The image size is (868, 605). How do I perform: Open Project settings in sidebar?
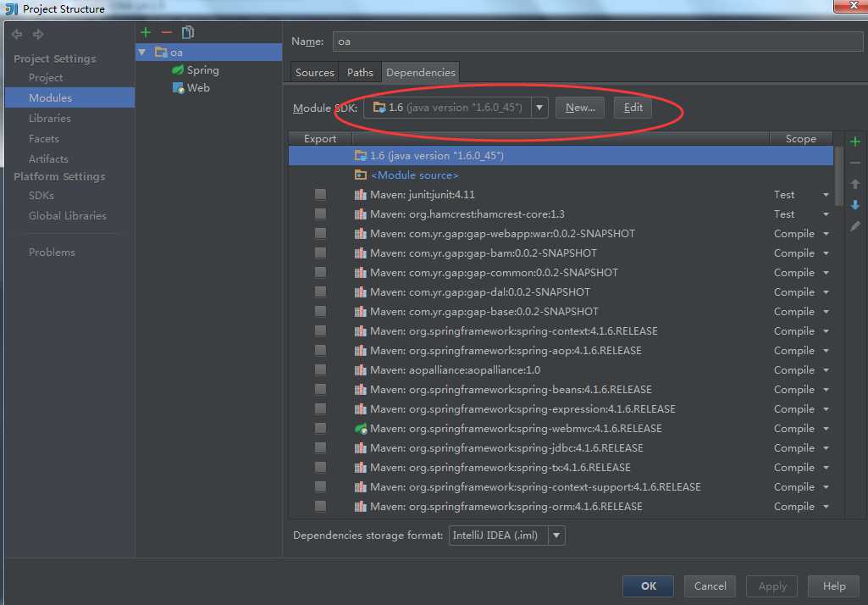[x=46, y=78]
